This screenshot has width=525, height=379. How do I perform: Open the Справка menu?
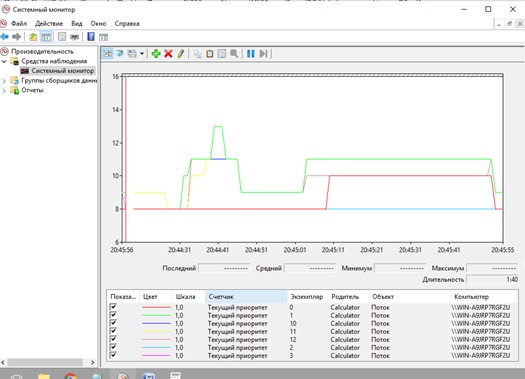127,23
